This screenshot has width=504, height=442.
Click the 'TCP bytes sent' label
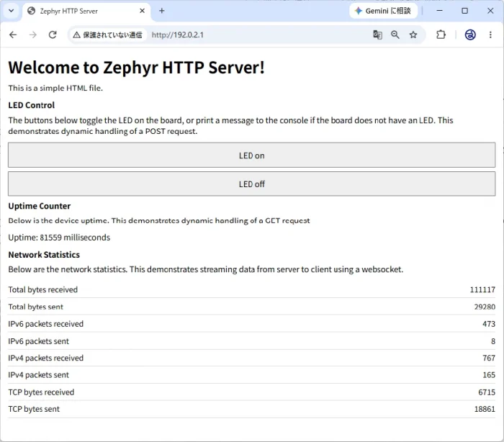point(34,409)
